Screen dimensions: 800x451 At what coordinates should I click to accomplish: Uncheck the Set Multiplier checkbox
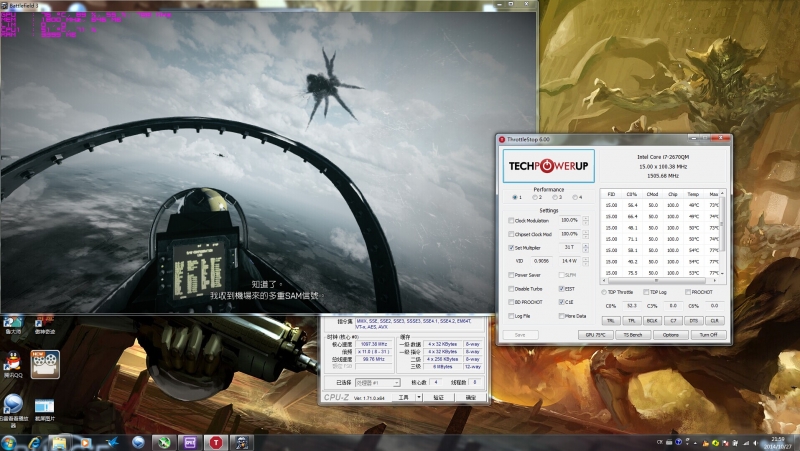(x=511, y=248)
